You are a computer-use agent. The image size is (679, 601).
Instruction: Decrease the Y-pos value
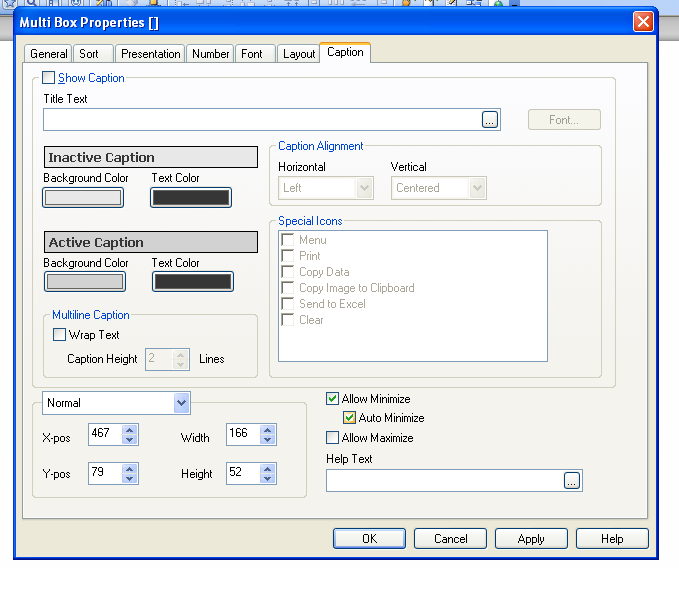tap(129, 478)
